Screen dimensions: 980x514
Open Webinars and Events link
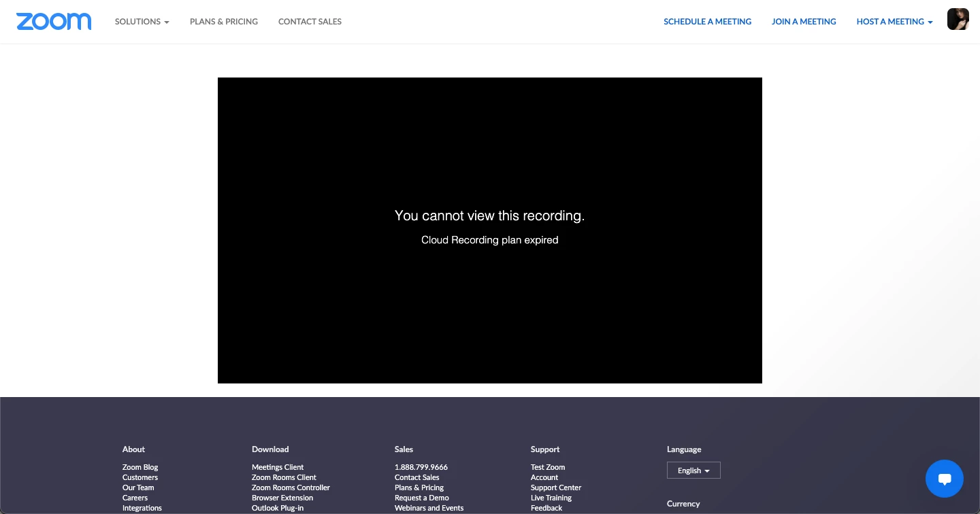[x=429, y=508]
